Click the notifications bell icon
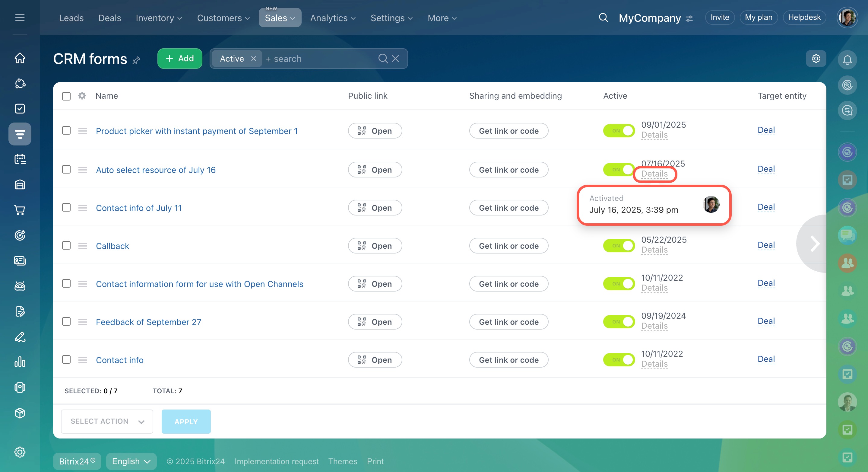The width and height of the screenshot is (868, 472). [847, 60]
